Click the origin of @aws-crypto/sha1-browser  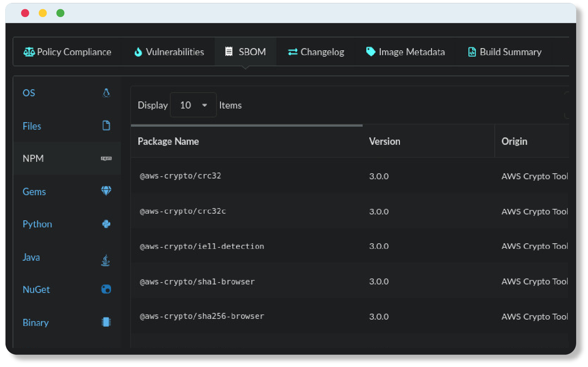tap(535, 281)
